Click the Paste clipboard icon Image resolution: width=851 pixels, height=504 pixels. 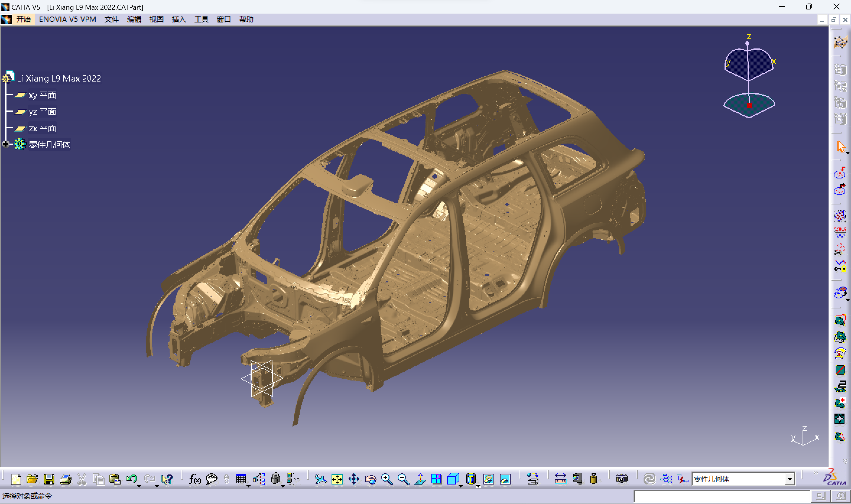click(115, 479)
